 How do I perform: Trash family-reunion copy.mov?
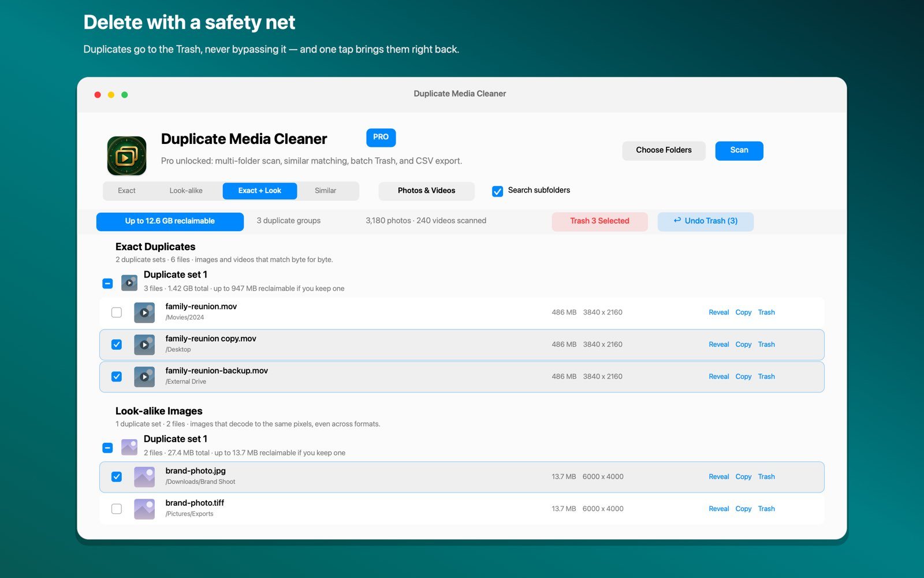click(766, 344)
